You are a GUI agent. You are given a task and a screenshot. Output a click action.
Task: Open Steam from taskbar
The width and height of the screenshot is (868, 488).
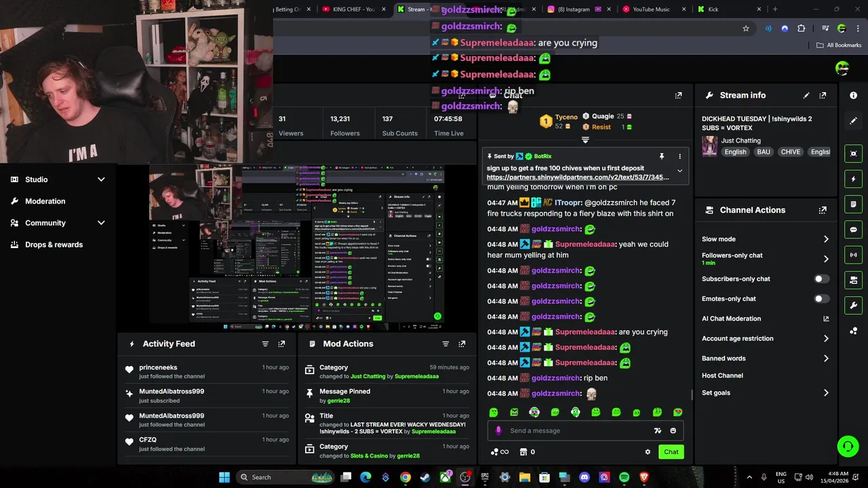pos(425,477)
